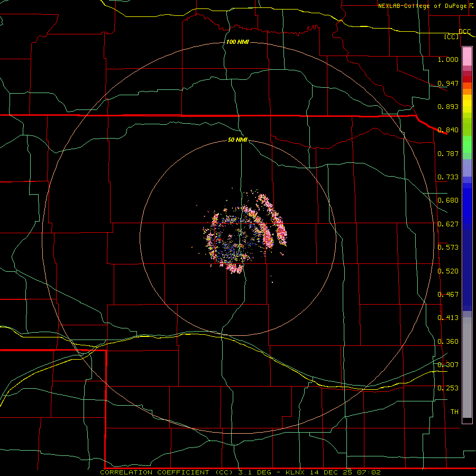Click the 0.840 scale value

(x=448, y=130)
